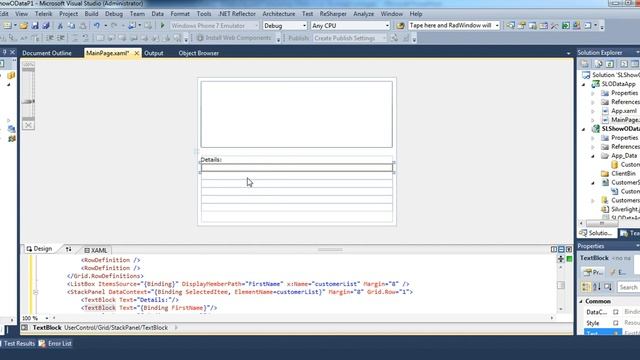Open the .NET Reflector menu
Screen dimensions: 640x360
(237, 14)
